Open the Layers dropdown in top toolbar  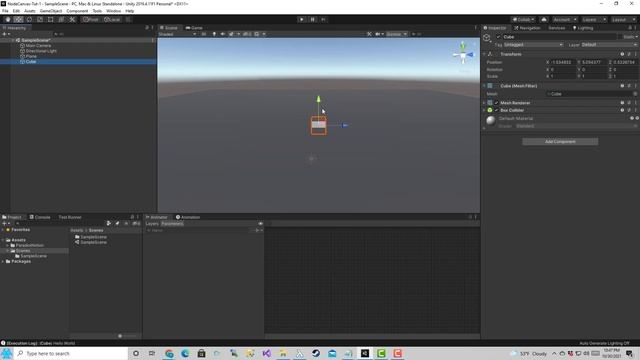[593, 20]
